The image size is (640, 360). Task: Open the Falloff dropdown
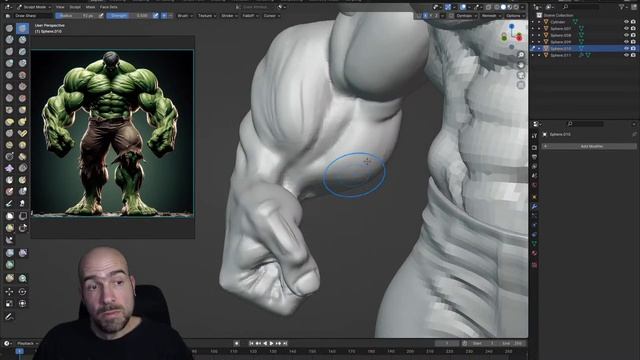click(250, 16)
